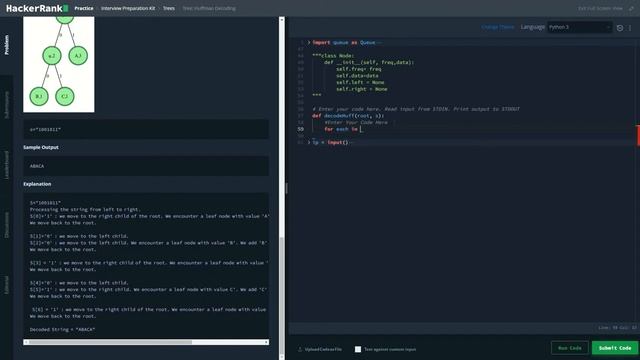Switch to the Problem side tab
Image resolution: width=640 pixels, height=360 pixels.
(x=7, y=45)
